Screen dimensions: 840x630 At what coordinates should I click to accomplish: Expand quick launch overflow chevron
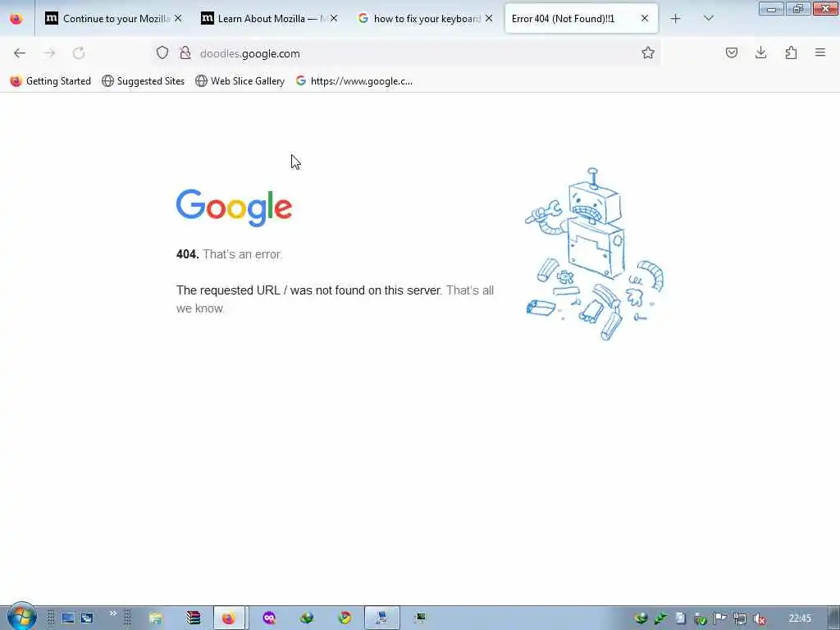(113, 614)
